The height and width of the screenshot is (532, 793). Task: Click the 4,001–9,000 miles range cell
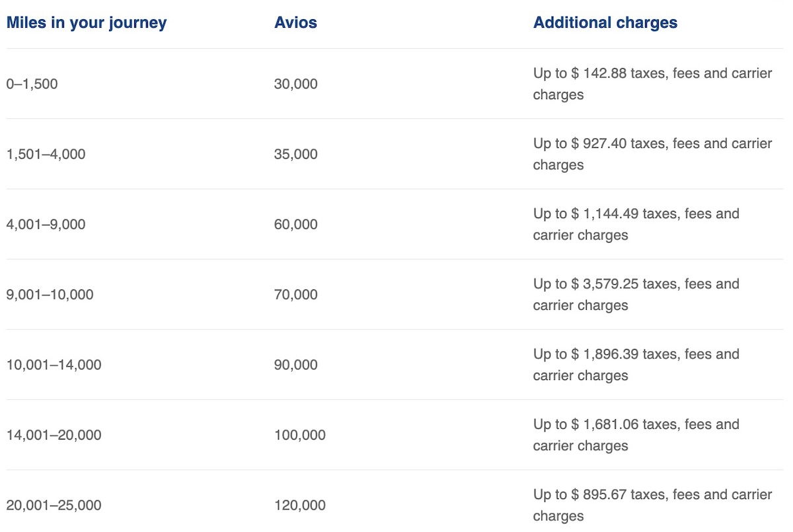46,225
